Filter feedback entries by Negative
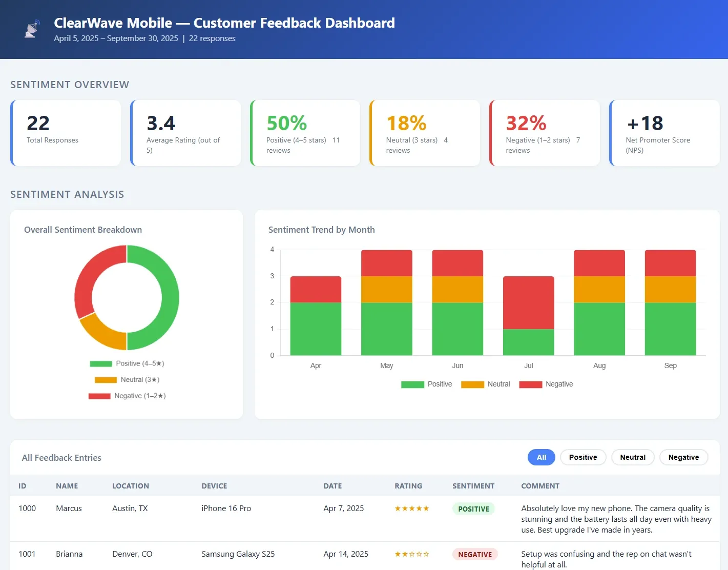Image resolution: width=728 pixels, height=570 pixels. [x=683, y=457]
